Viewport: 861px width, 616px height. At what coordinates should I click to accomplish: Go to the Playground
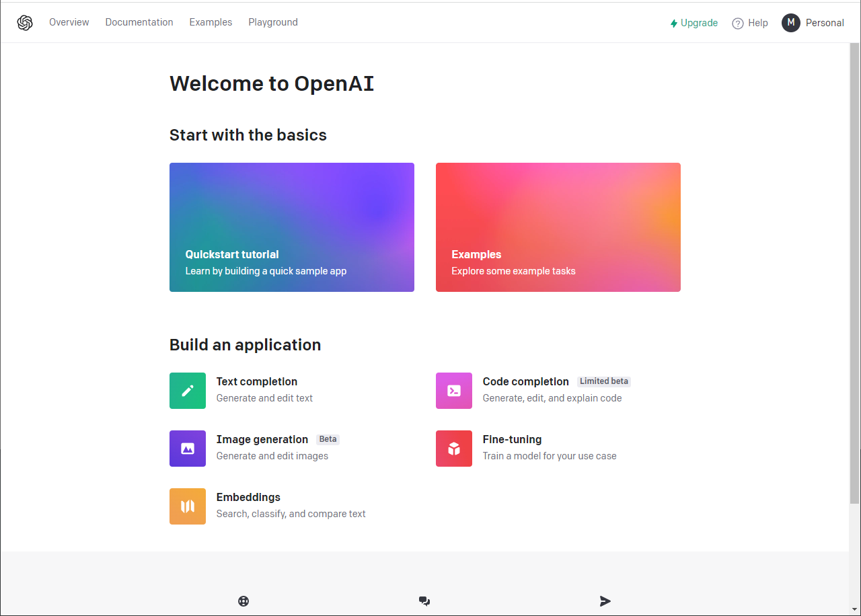(x=272, y=22)
